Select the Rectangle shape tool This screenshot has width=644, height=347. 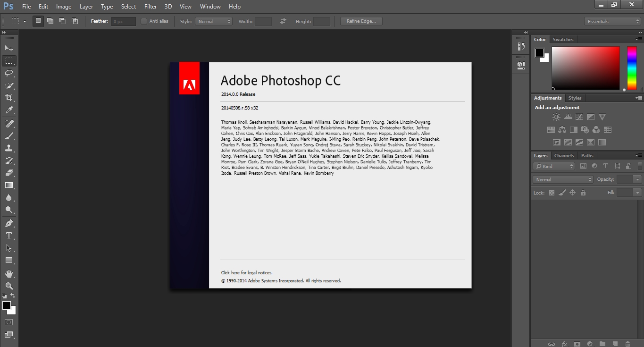[x=9, y=260]
